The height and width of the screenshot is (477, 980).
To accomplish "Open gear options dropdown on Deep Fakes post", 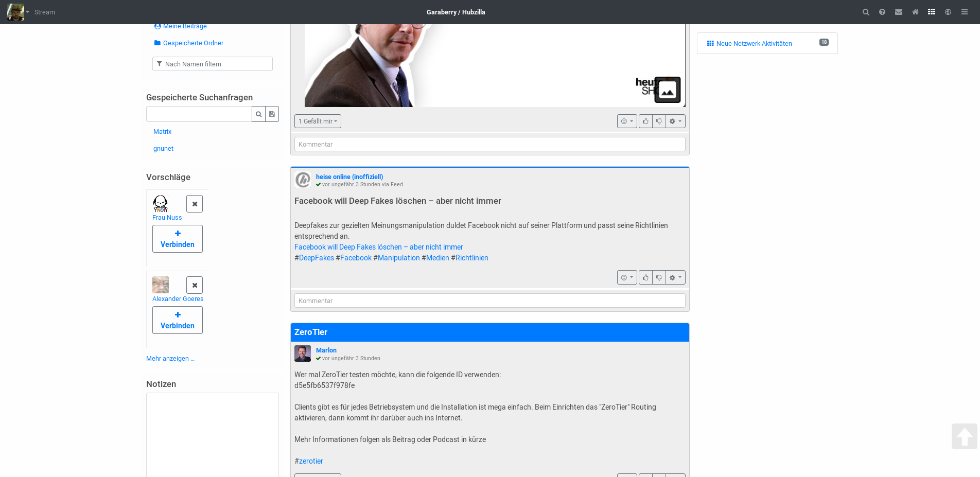I will pyautogui.click(x=675, y=278).
